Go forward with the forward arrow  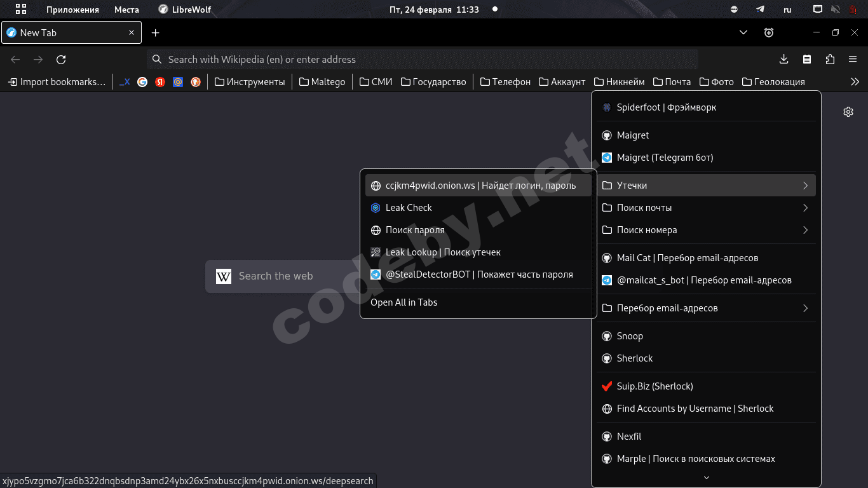(38, 59)
